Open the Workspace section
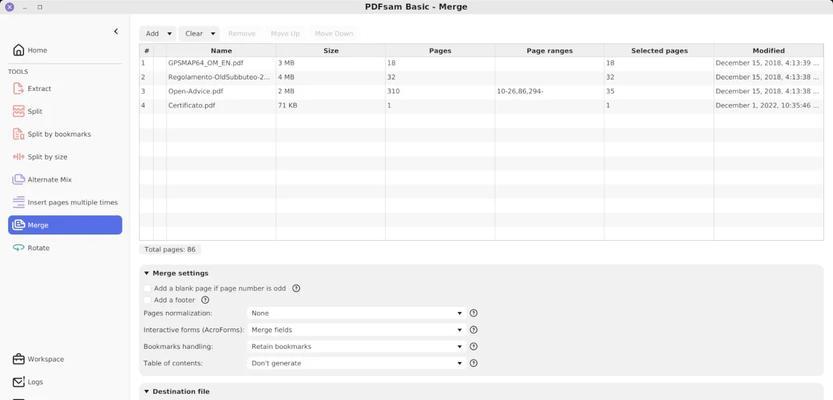This screenshot has height=400, width=833. [65, 359]
